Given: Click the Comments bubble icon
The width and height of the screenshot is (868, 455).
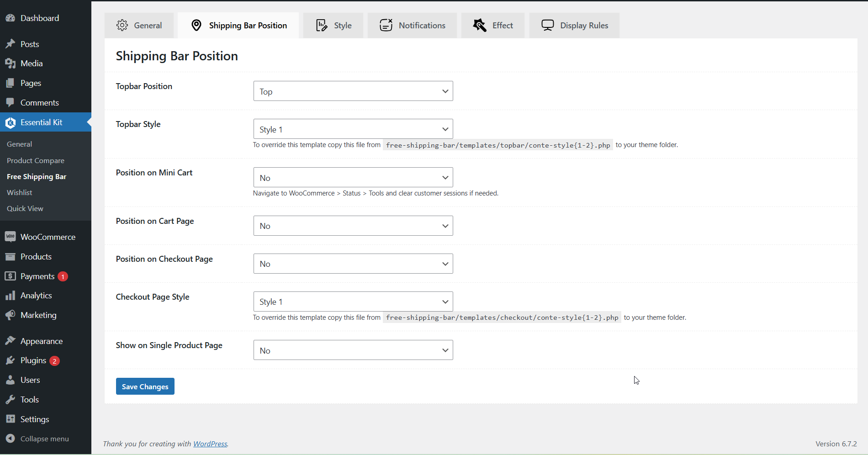Looking at the screenshot, I should (x=10, y=102).
